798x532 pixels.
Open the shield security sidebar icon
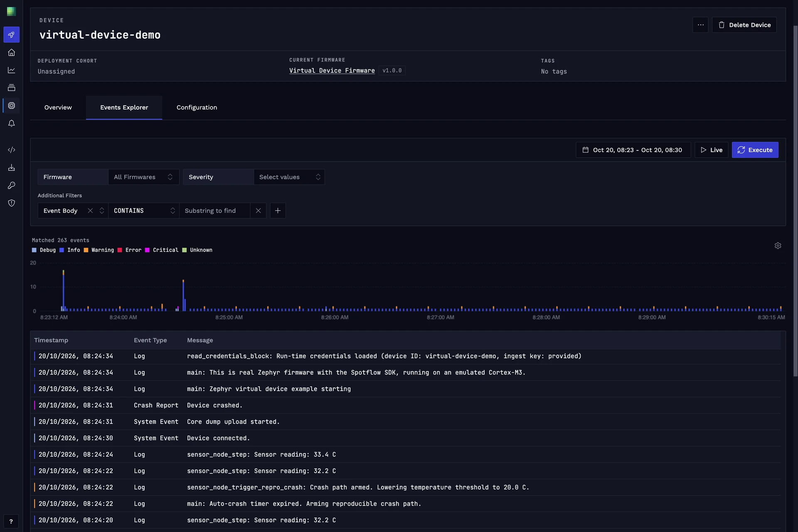pos(11,203)
